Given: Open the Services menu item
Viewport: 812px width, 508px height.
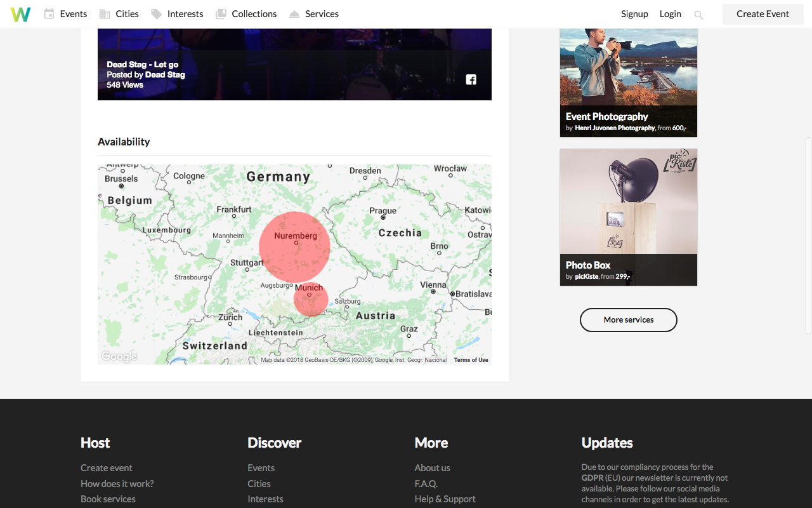Looking at the screenshot, I should pyautogui.click(x=322, y=14).
